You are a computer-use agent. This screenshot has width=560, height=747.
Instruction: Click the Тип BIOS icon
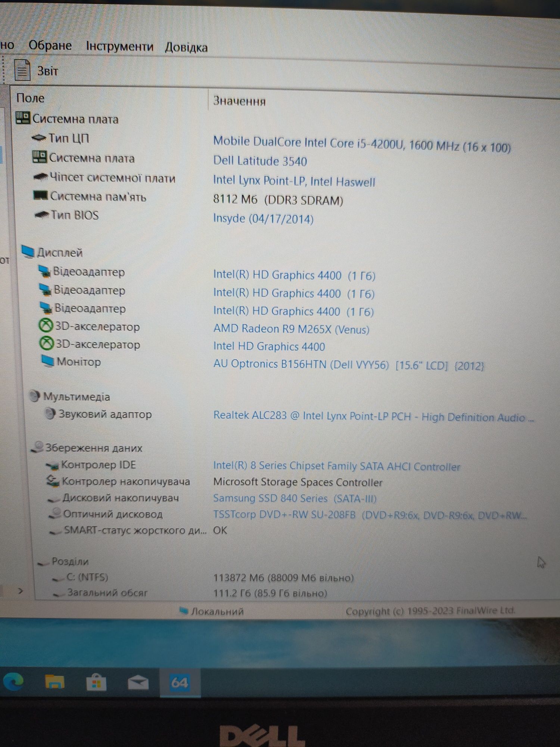(x=41, y=214)
